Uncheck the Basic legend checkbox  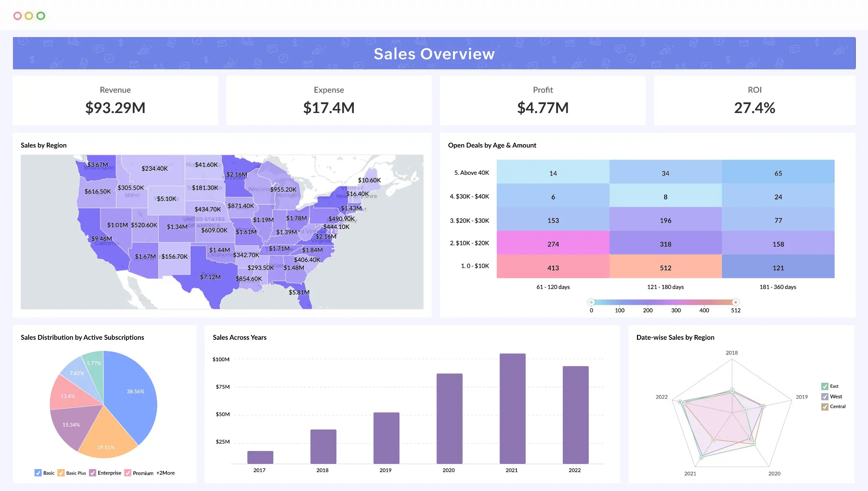tap(37, 473)
